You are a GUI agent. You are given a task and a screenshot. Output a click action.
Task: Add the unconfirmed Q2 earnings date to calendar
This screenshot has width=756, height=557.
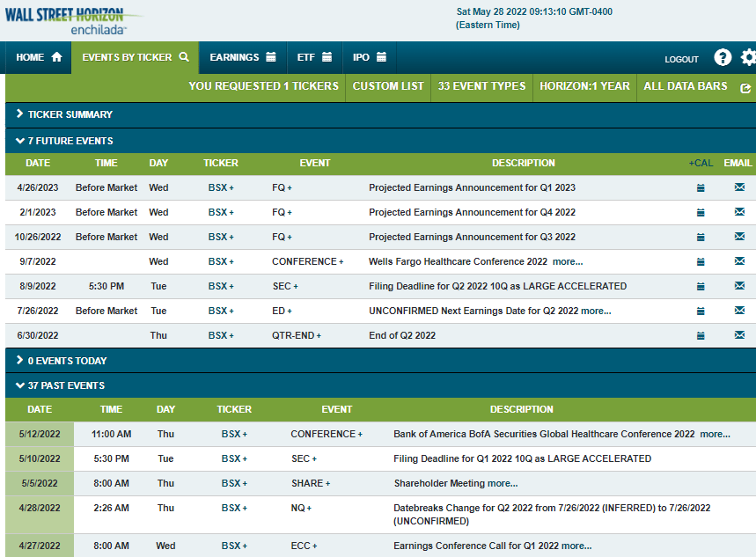(701, 311)
